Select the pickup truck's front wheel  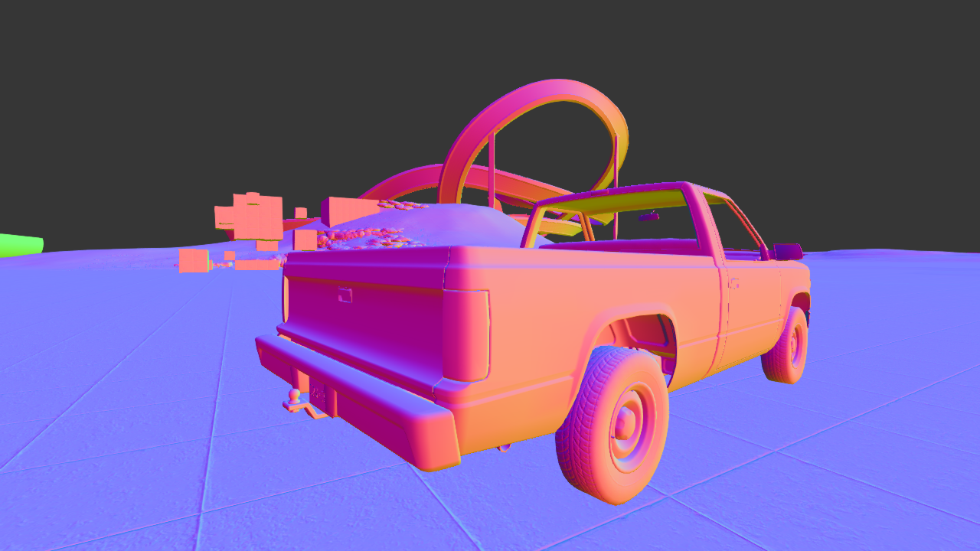[x=786, y=344]
